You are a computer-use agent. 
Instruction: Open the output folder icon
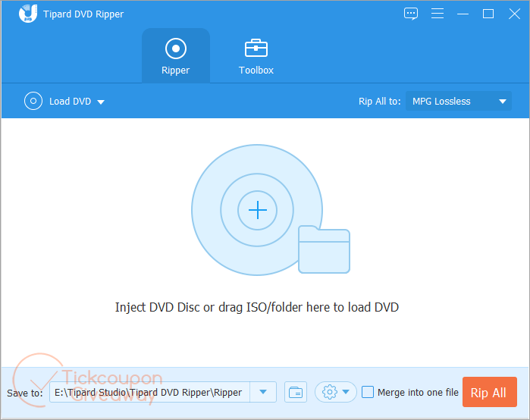pos(296,392)
